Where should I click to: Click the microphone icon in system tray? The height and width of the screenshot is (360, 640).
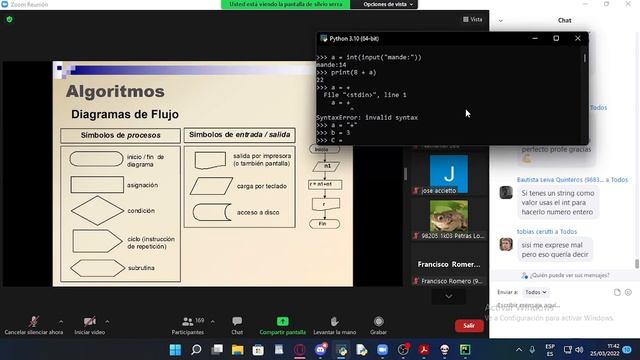point(532,350)
